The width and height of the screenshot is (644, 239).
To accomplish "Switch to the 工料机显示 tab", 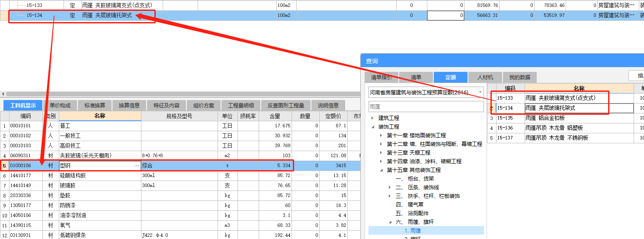I will pos(23,105).
